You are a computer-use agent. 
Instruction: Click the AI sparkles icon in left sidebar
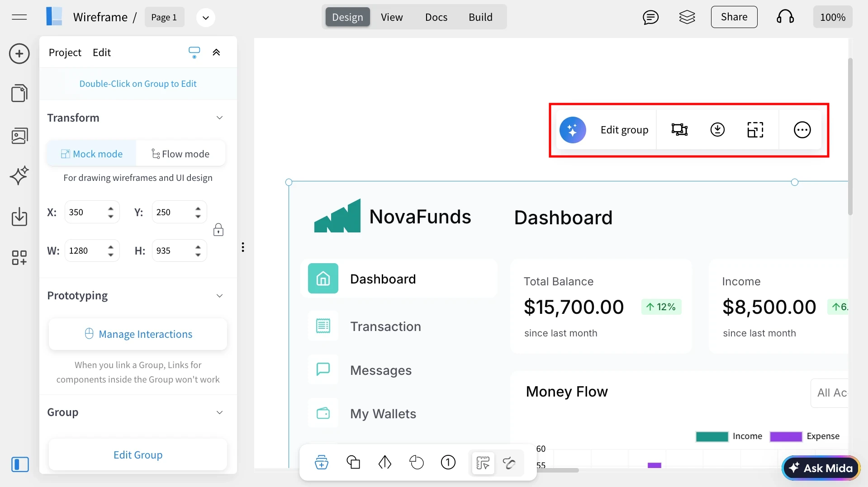pyautogui.click(x=19, y=175)
